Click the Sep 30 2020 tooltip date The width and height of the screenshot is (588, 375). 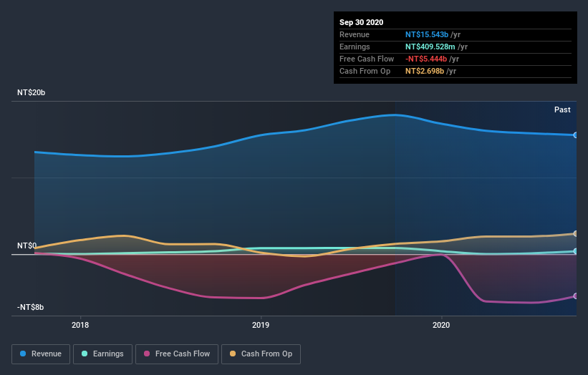coord(361,22)
